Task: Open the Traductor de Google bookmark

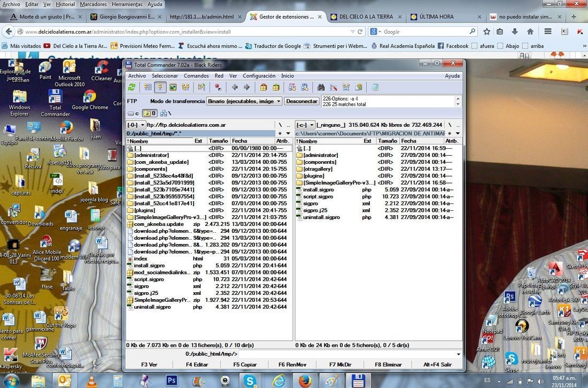Action: click(x=273, y=46)
